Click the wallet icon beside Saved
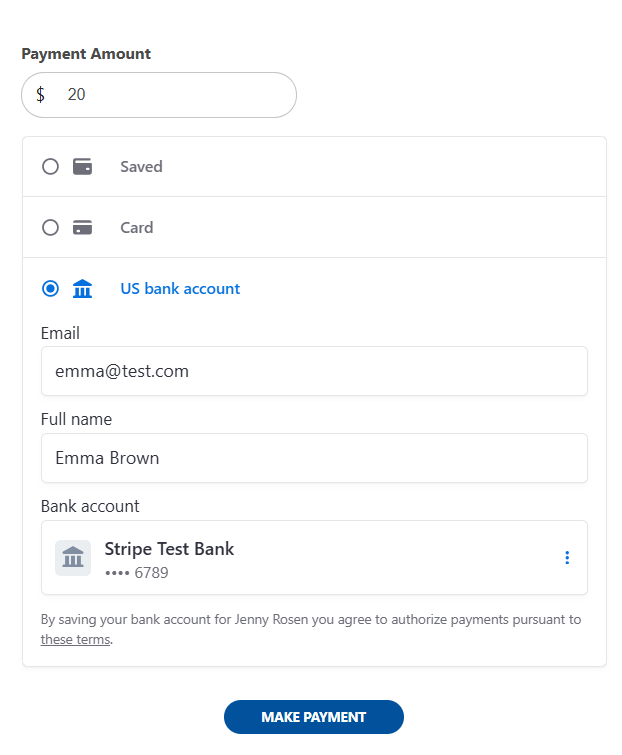Viewport: 622px width, 755px height. coord(82,167)
